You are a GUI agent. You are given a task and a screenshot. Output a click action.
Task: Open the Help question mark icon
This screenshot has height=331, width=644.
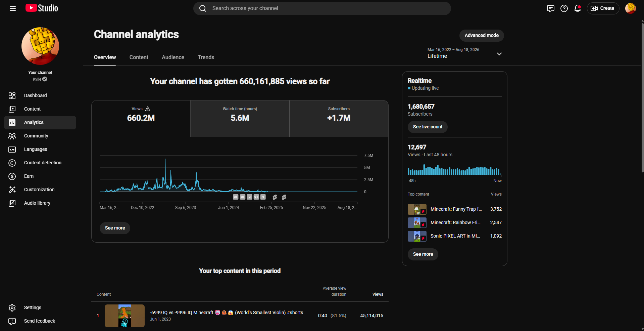pyautogui.click(x=564, y=8)
